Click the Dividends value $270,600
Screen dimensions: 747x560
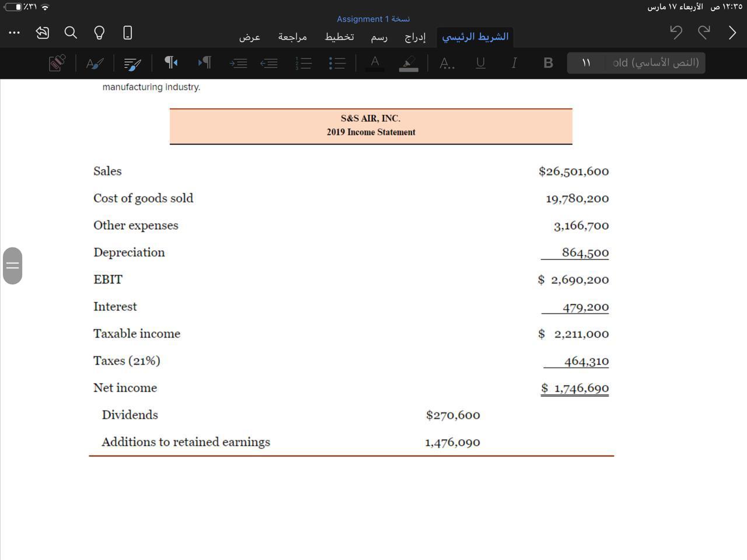(x=453, y=415)
